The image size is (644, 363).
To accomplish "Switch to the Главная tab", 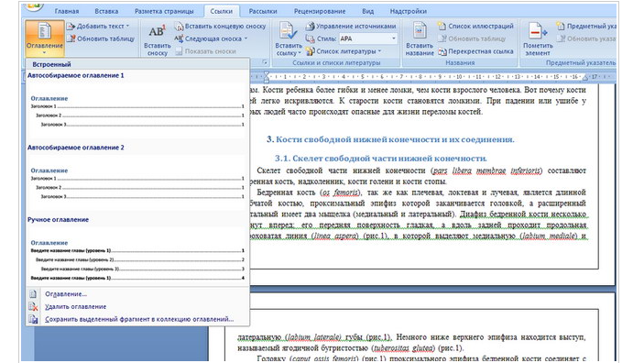I will [x=67, y=12].
